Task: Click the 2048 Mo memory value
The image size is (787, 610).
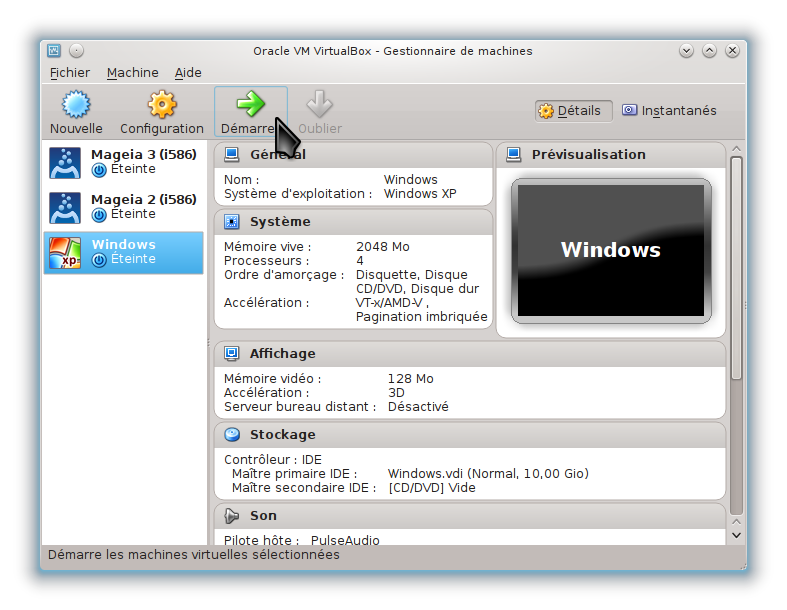Action: pos(383,247)
